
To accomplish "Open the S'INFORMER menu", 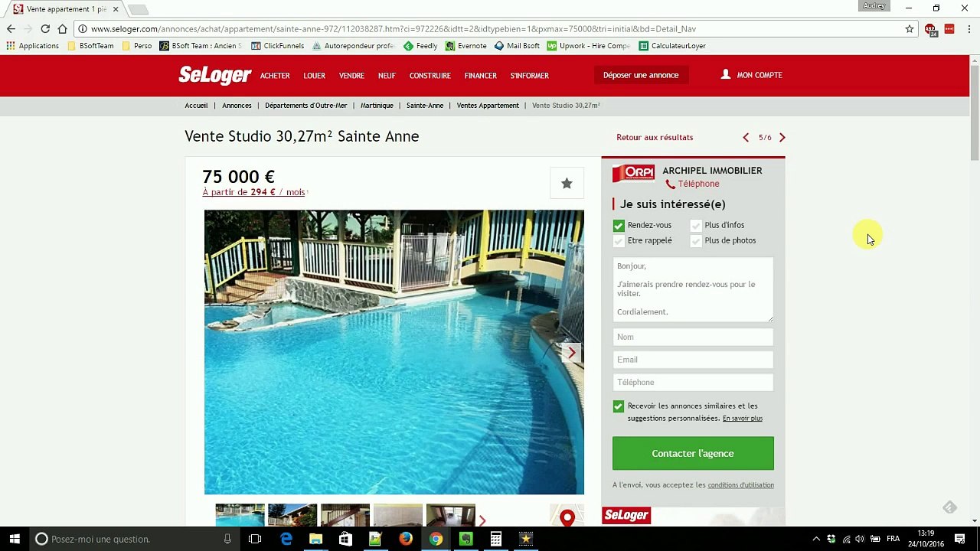I will pyautogui.click(x=530, y=76).
